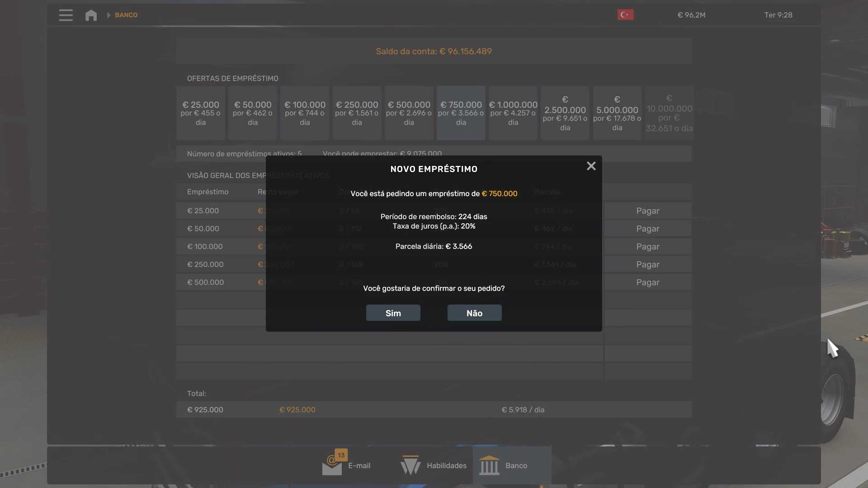The image size is (868, 488).
Task: Select the € 25.000 loan offer
Action: (200, 113)
